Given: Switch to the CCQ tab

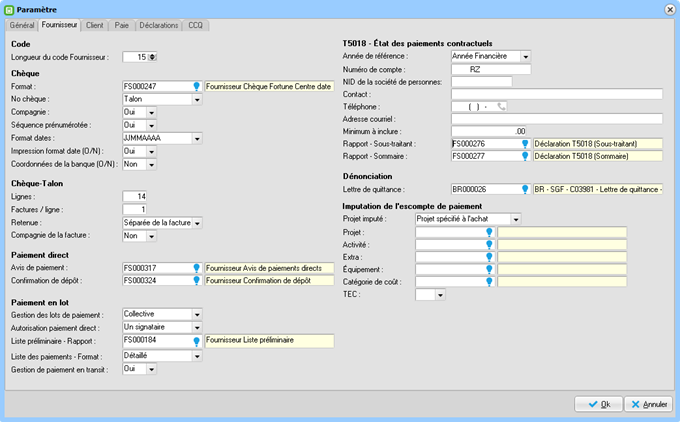Looking at the screenshot, I should (196, 25).
